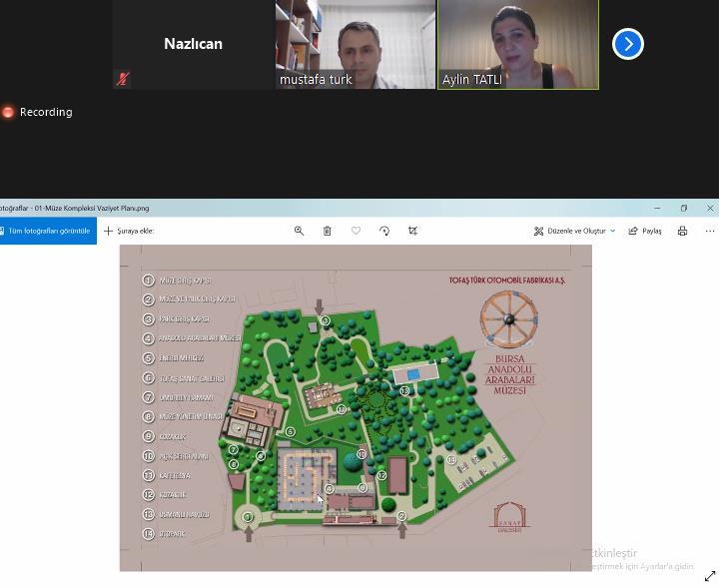Click the blue pool on the site plan
Viewport: 719px width, 588px height.
point(413,374)
